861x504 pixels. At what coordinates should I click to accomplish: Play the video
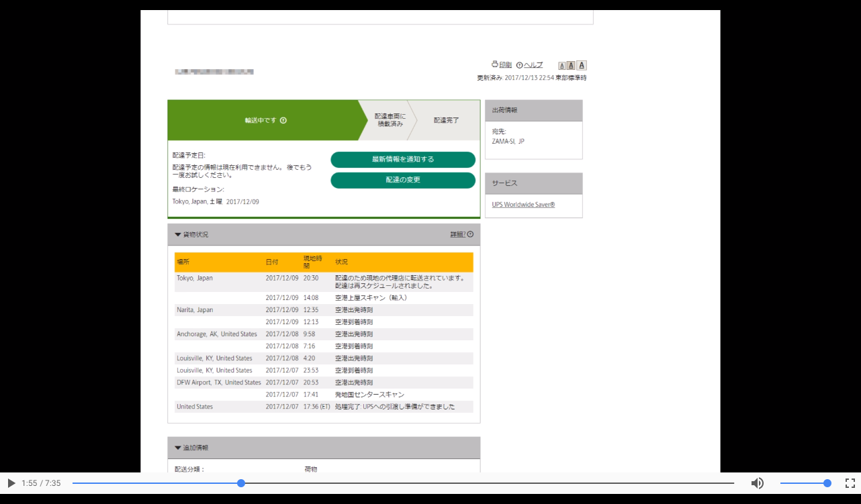(11, 483)
